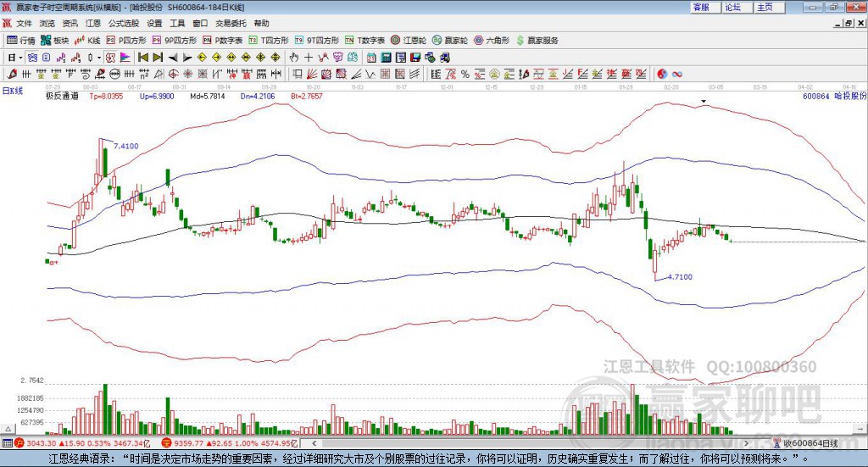Open the 江恩 menu
868x467 pixels.
(92, 24)
